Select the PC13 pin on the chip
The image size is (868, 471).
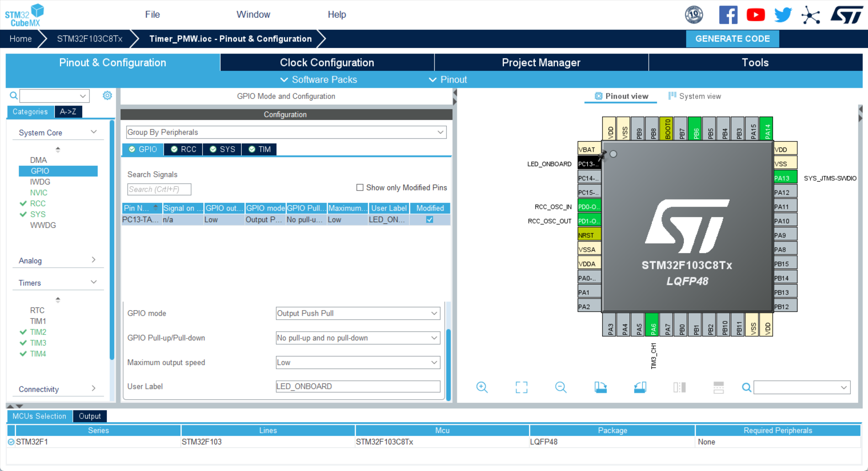589,164
